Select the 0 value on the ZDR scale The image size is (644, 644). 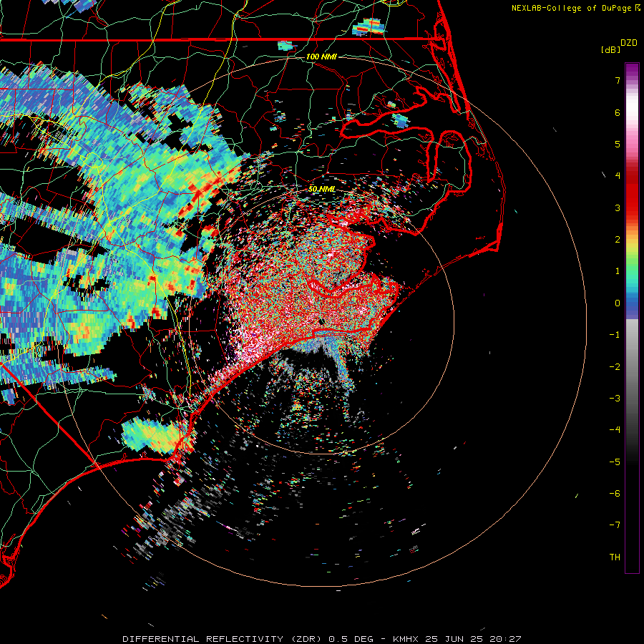click(x=618, y=303)
